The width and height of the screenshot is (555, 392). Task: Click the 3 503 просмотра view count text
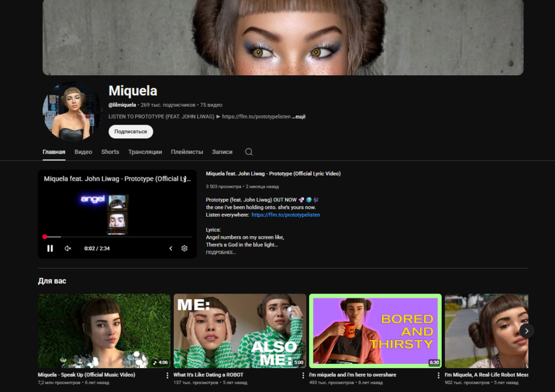tap(223, 187)
